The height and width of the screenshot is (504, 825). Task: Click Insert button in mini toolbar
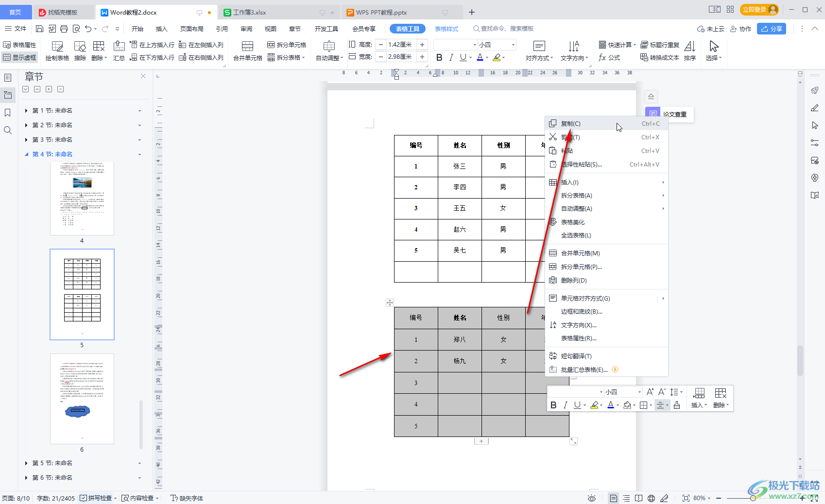(699, 398)
